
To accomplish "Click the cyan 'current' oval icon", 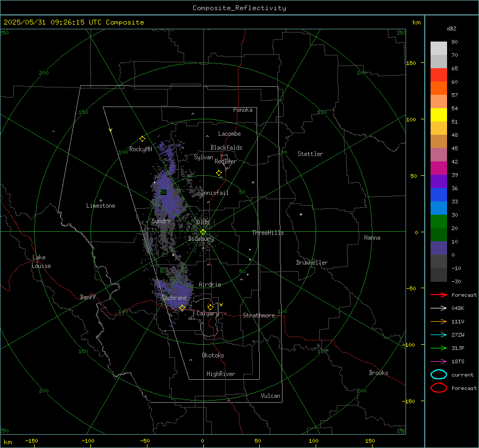I will pyautogui.click(x=439, y=374).
